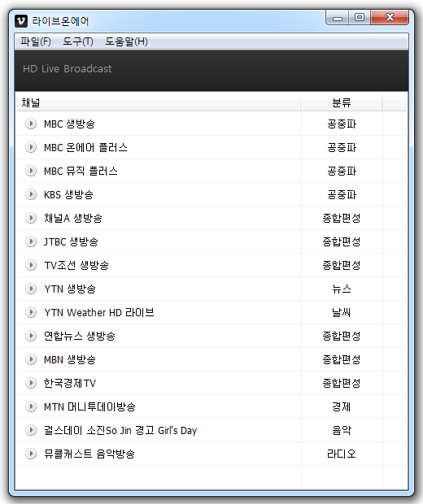Image resolution: width=423 pixels, height=504 pixels.
Task: Click the play icon next to TV조선 생방송
Action: pos(31,265)
